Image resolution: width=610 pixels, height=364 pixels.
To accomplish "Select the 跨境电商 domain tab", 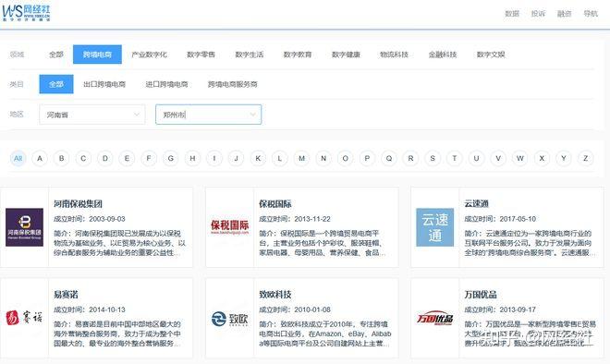I will (97, 55).
